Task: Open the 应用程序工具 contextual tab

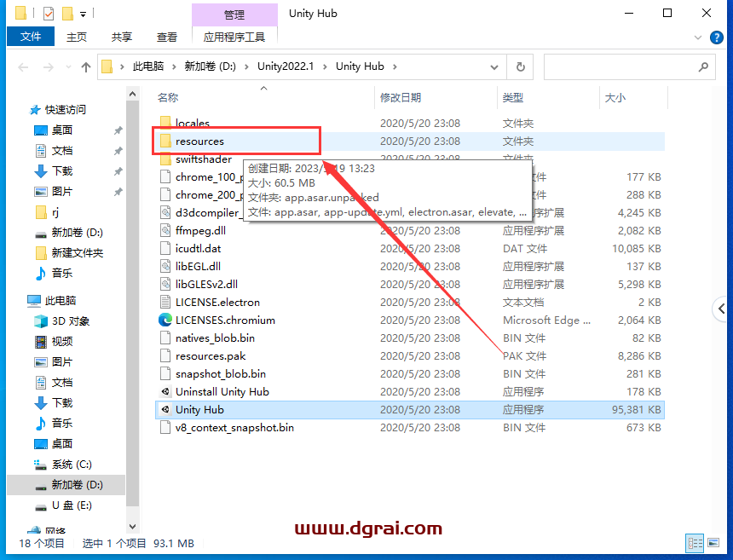Action: [x=236, y=37]
